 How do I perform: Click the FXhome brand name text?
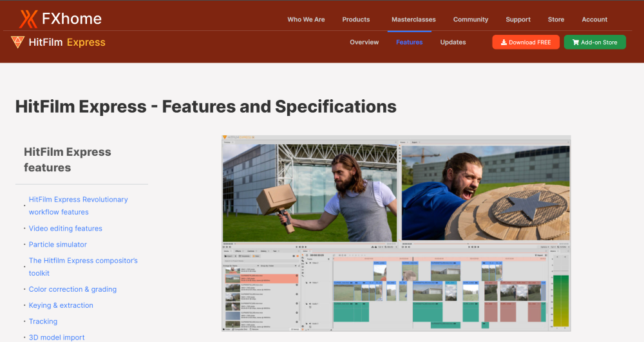tap(71, 19)
